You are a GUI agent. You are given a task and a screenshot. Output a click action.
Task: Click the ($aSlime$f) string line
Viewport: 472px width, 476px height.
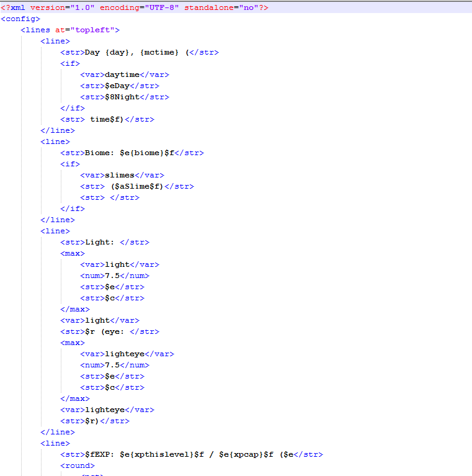point(136,186)
